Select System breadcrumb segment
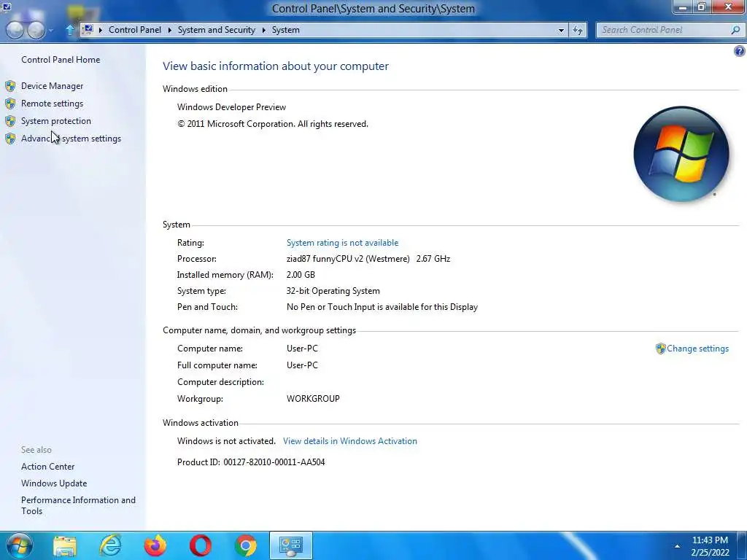Viewport: 747px width, 560px height. [x=286, y=29]
